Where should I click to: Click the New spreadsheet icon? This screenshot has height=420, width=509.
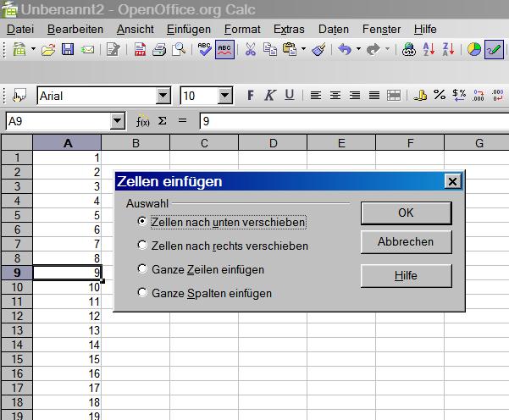coord(19,49)
